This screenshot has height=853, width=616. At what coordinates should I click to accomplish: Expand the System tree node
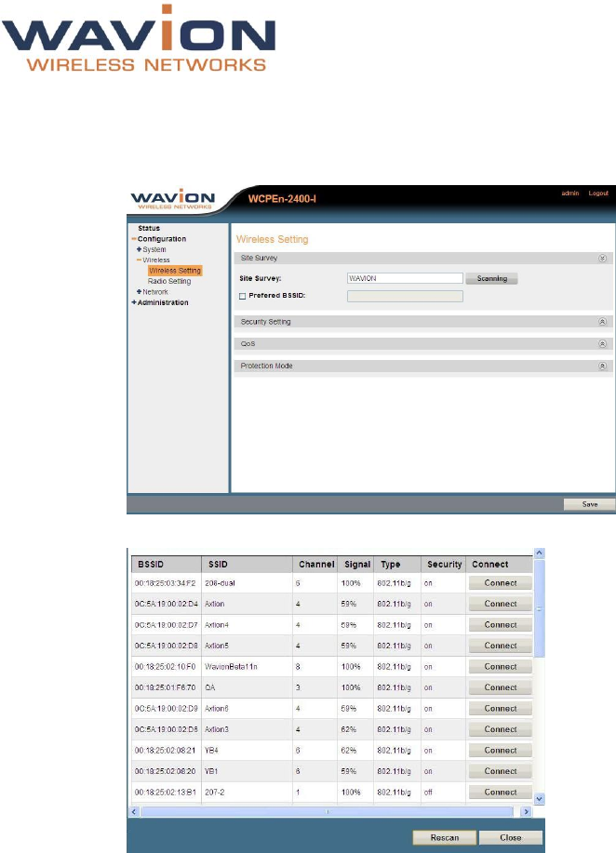(140, 249)
